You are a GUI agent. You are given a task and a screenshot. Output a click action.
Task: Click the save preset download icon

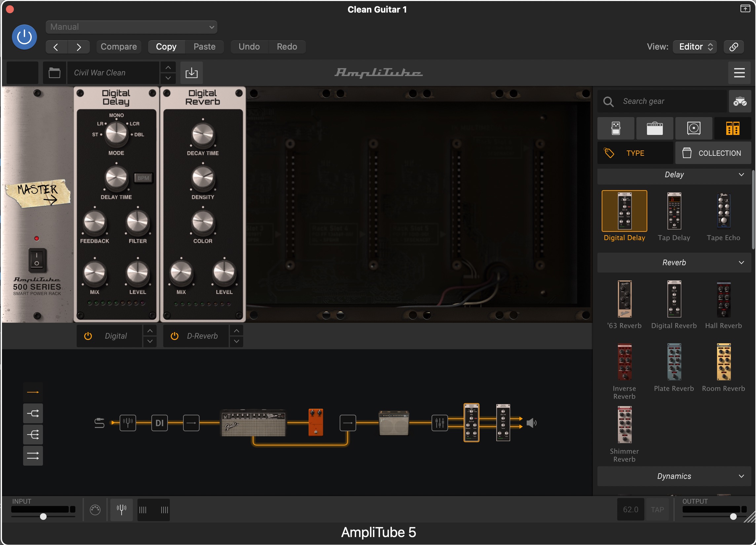(x=191, y=73)
